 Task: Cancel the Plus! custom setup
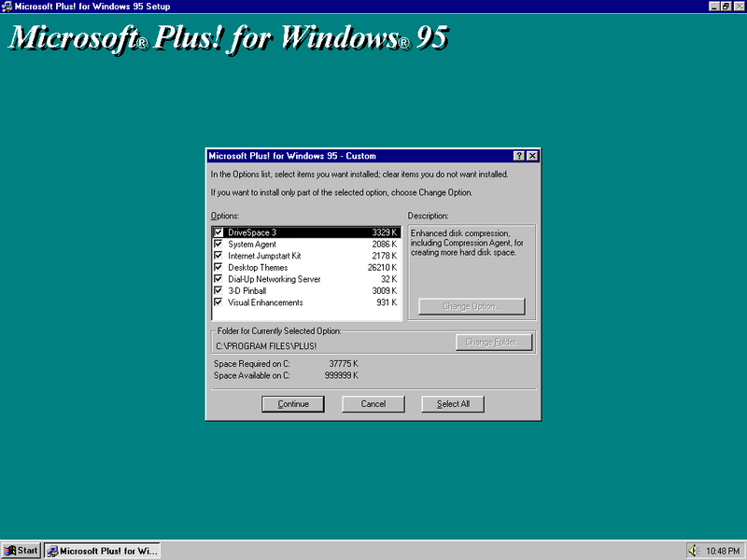(x=373, y=403)
